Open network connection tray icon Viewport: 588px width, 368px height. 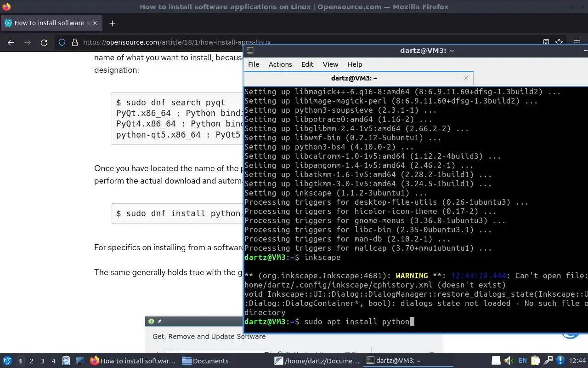tap(548, 361)
